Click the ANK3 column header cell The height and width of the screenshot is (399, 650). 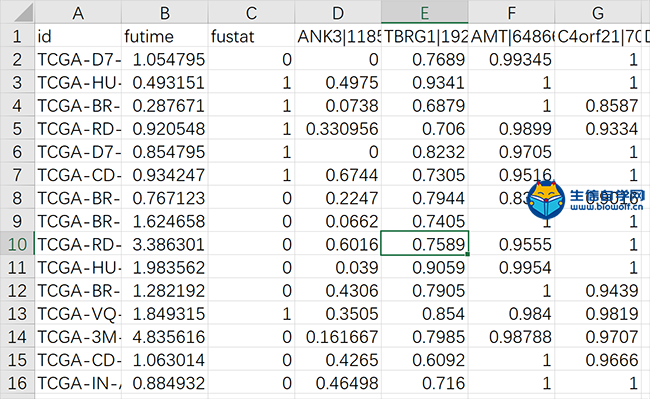point(338,36)
